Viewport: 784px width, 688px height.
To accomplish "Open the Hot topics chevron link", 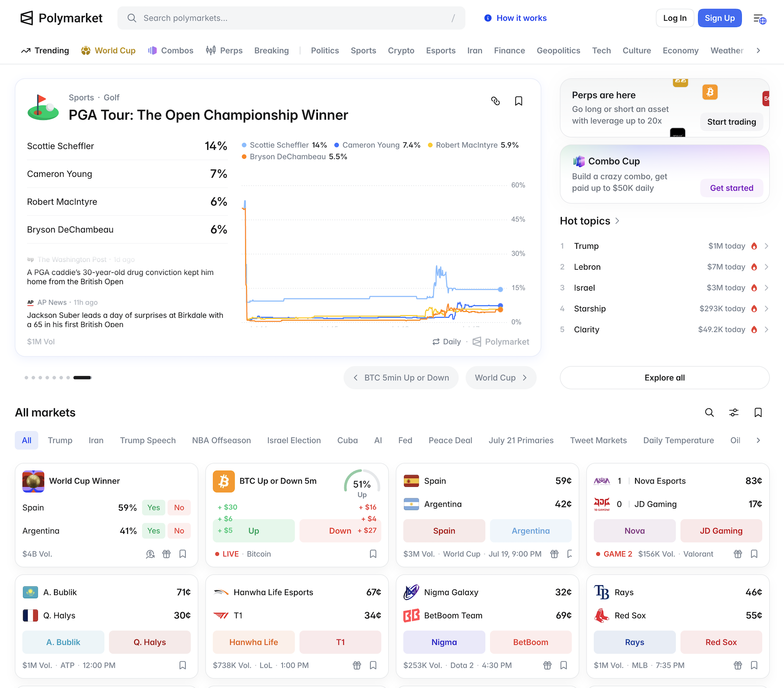I will [x=617, y=221].
